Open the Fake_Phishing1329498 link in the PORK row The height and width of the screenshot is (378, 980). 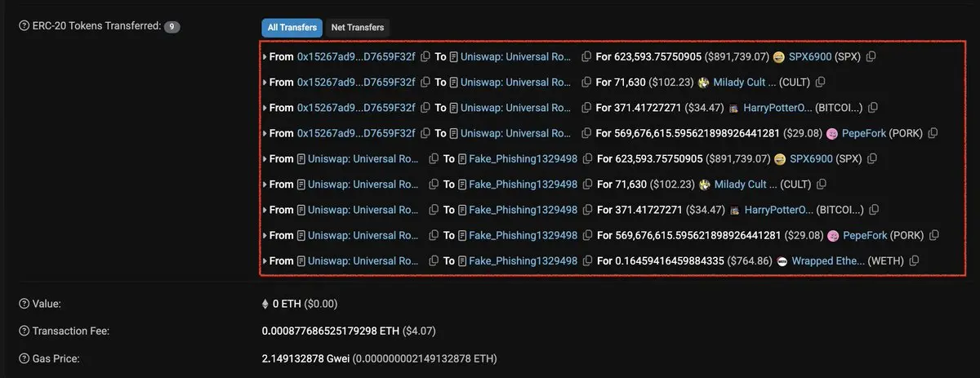pyautogui.click(x=524, y=235)
